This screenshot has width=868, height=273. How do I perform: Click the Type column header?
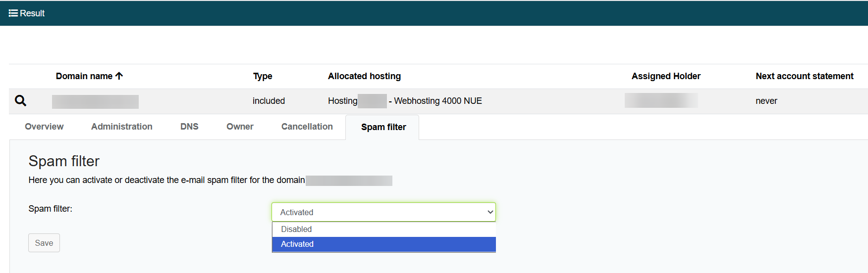click(263, 76)
